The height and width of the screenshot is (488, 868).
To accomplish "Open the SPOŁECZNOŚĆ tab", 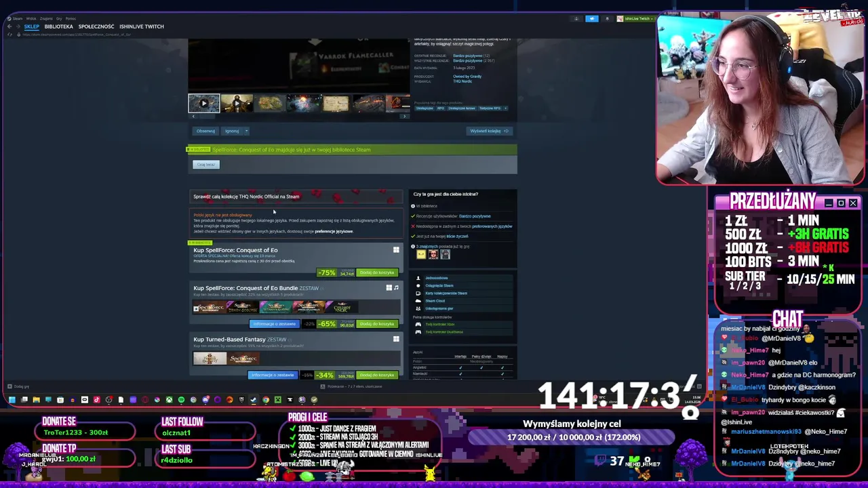I will [x=96, y=26].
